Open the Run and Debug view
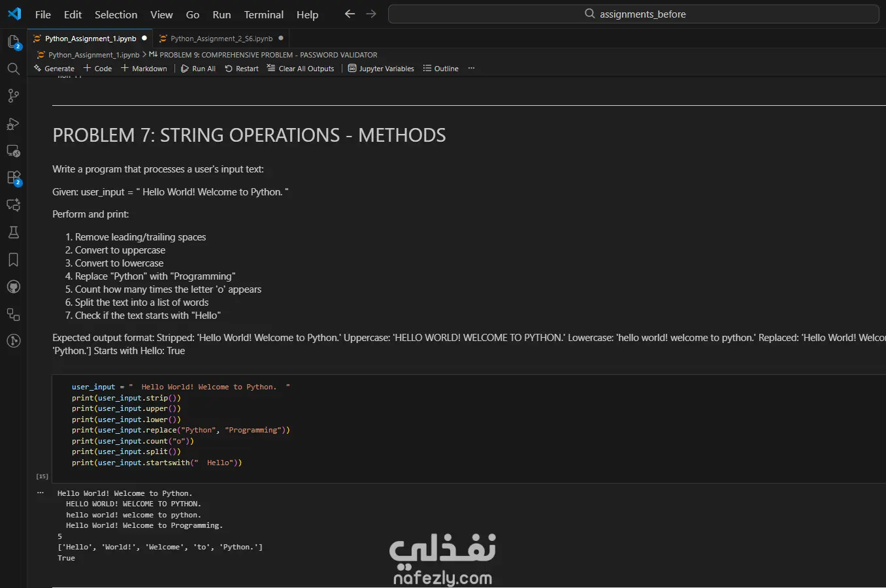This screenshot has width=886, height=588. [x=13, y=123]
